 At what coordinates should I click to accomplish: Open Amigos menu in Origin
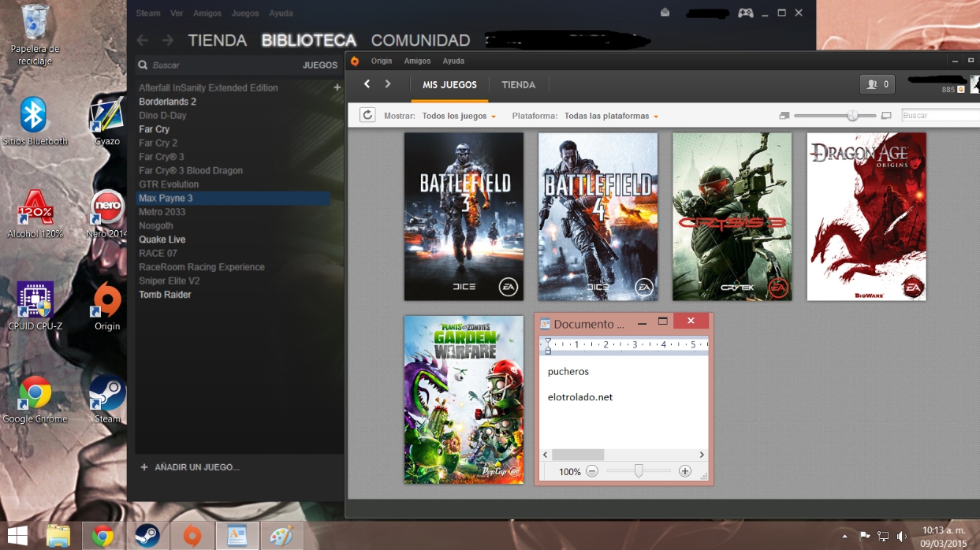417,61
